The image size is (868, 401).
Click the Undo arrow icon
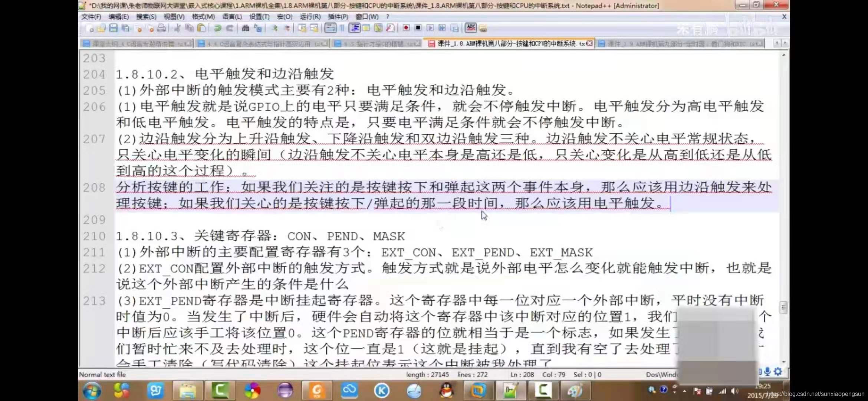tap(217, 28)
